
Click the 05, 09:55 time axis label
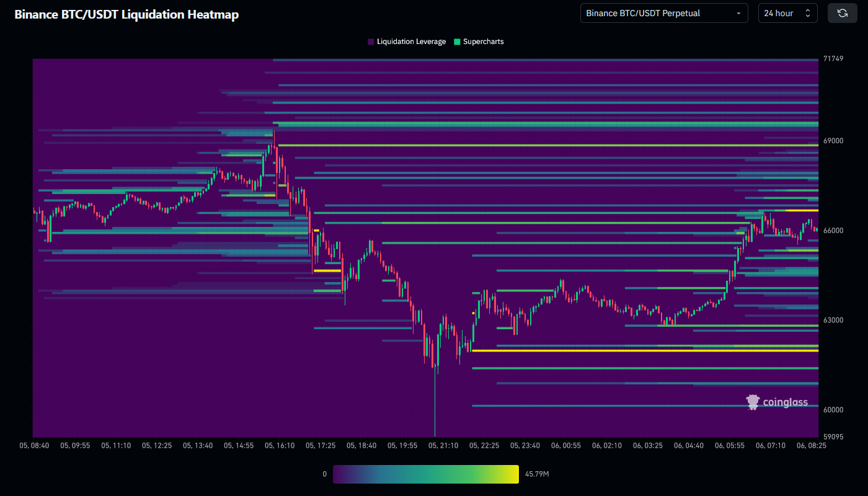pyautogui.click(x=75, y=445)
